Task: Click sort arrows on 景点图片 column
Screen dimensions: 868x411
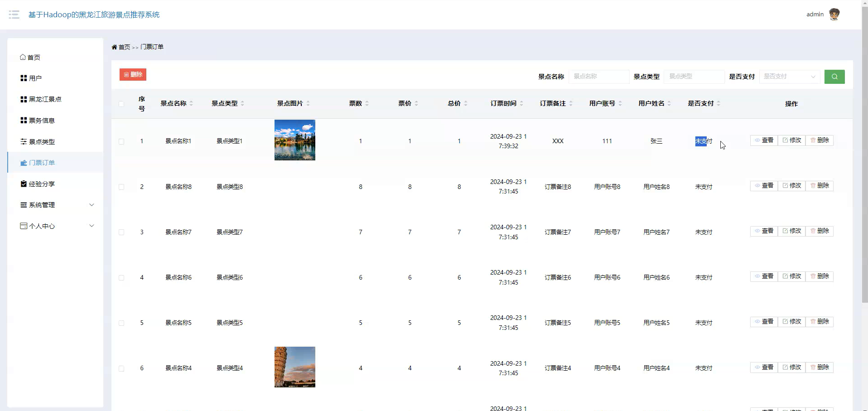Action: pyautogui.click(x=308, y=104)
